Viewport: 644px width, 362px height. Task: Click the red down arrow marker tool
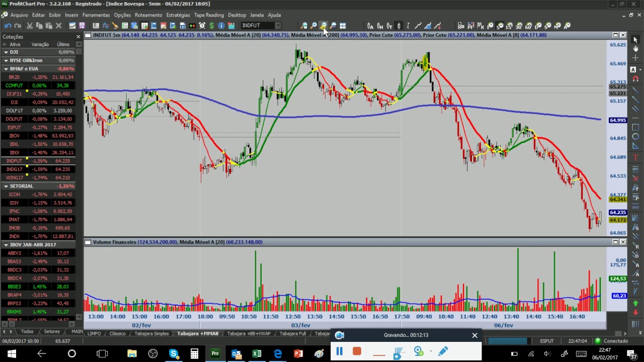pyautogui.click(x=635, y=312)
